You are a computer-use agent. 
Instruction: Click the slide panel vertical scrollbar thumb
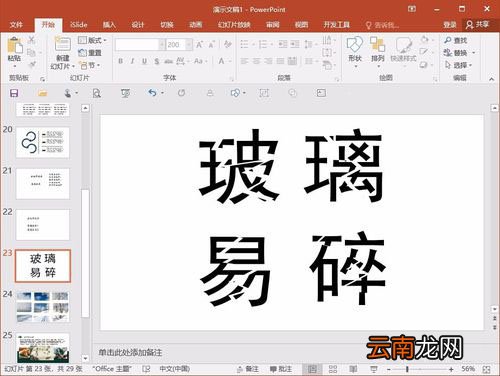coord(85,253)
